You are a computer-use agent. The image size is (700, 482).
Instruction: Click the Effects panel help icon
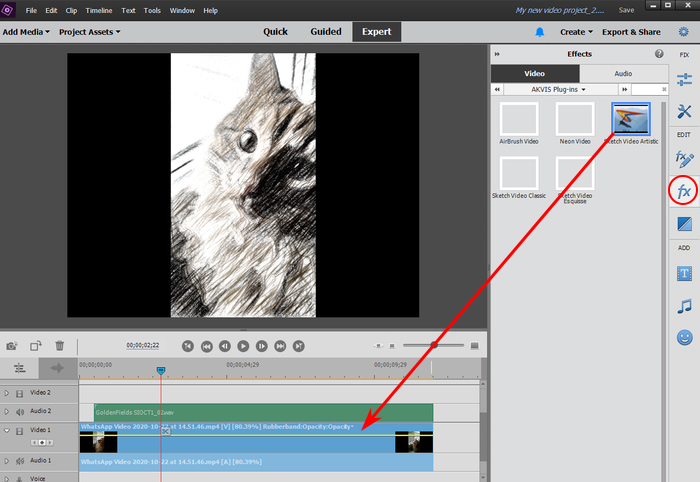tap(659, 54)
